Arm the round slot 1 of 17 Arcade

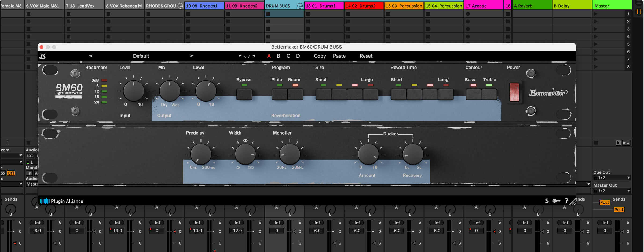click(468, 14)
